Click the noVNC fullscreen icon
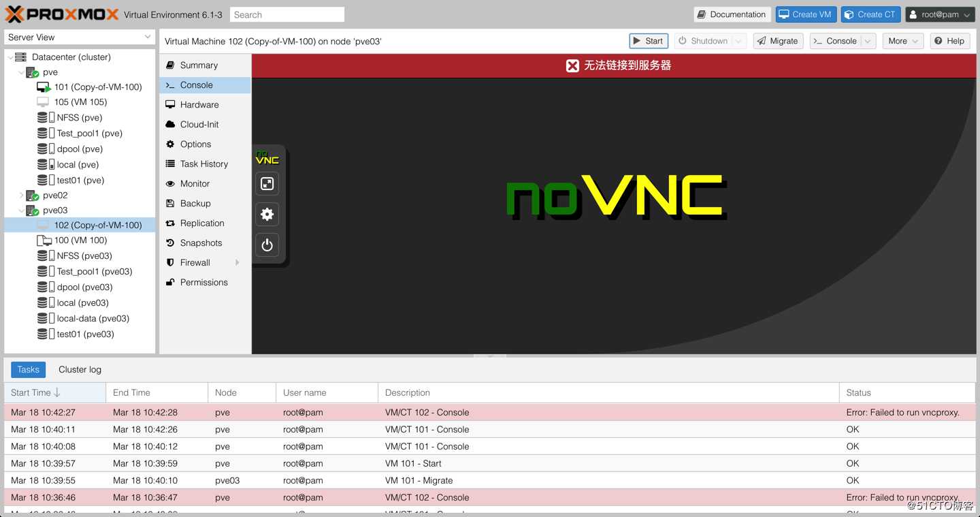The width and height of the screenshot is (980, 517). (267, 184)
